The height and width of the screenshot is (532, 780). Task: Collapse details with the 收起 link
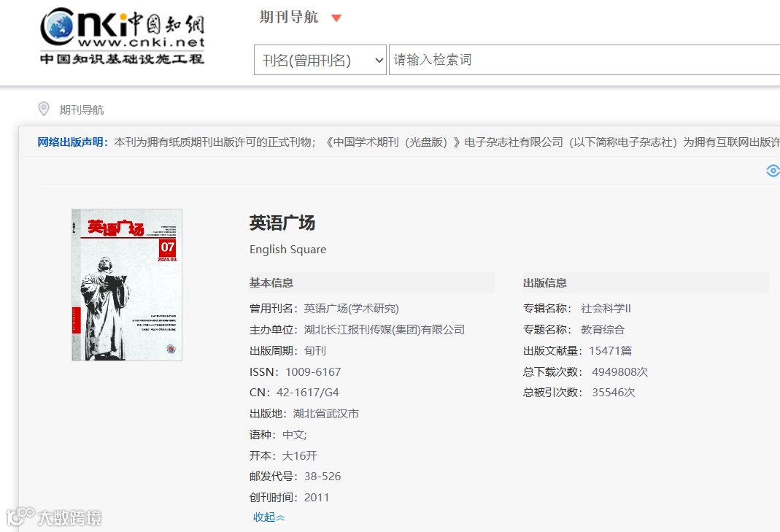pyautogui.click(x=269, y=517)
